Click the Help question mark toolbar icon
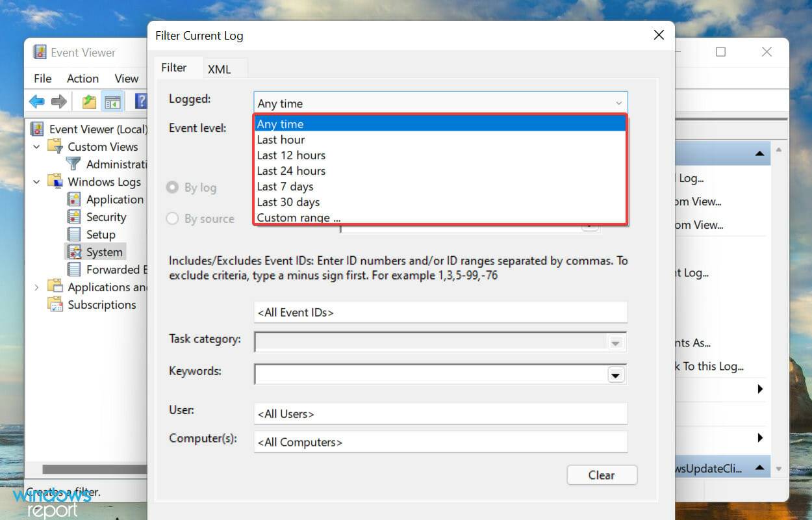Screen dimensions: 812x520 coord(141,101)
